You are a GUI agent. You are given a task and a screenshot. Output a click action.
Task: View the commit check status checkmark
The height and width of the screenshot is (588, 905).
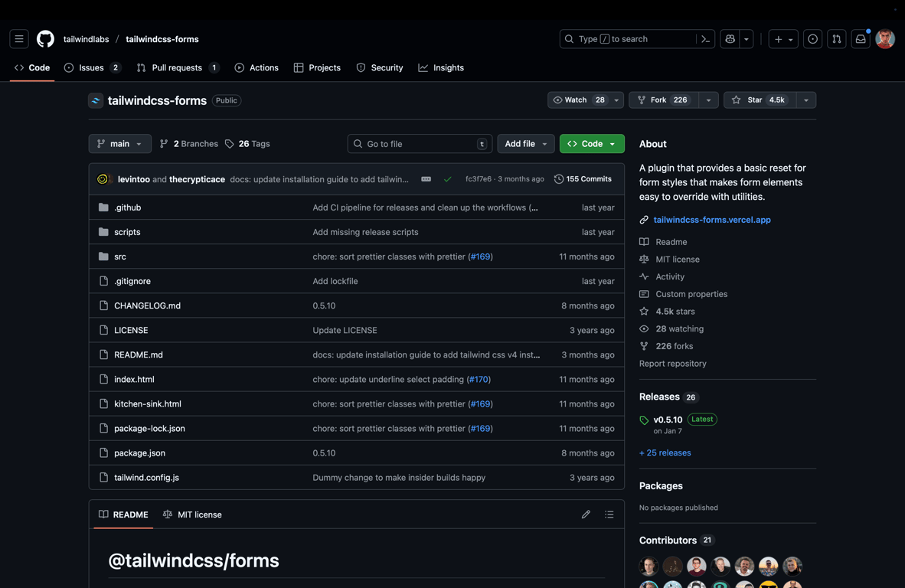pos(447,179)
